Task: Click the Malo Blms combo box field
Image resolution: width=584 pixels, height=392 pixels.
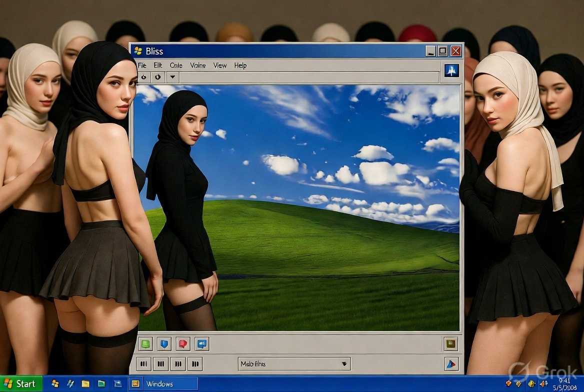Action: 294,363
